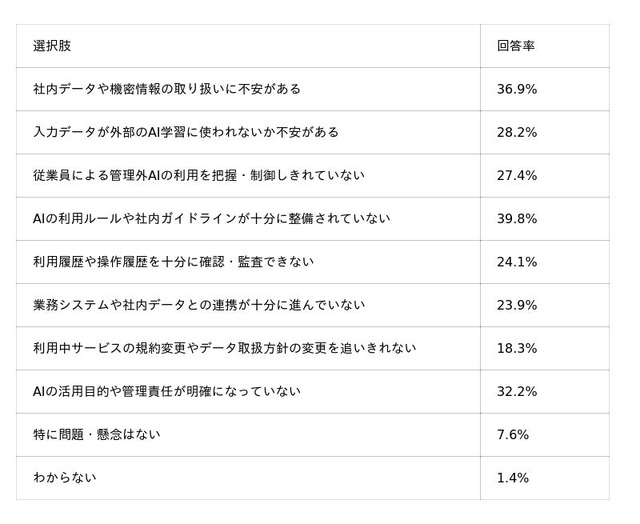Click the 32.2% response rate cell
Image resolution: width=640 pixels, height=524 pixels.
[516, 392]
